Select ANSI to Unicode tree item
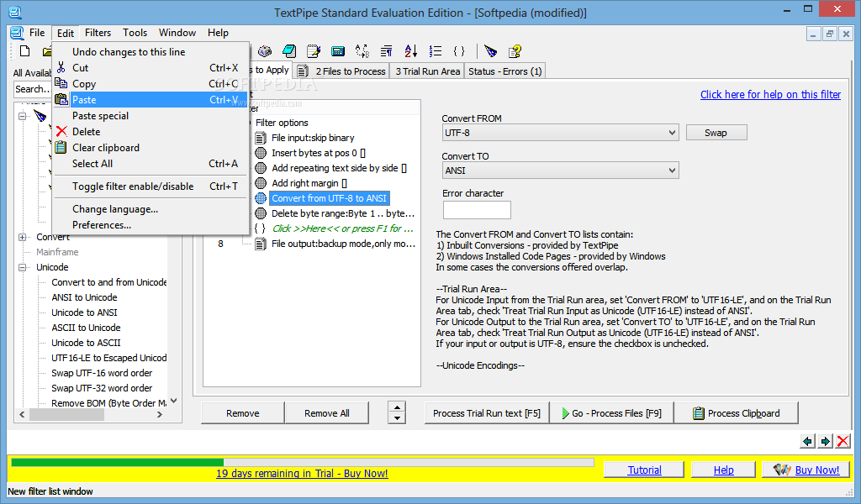Image resolution: width=861 pixels, height=504 pixels. point(85,297)
